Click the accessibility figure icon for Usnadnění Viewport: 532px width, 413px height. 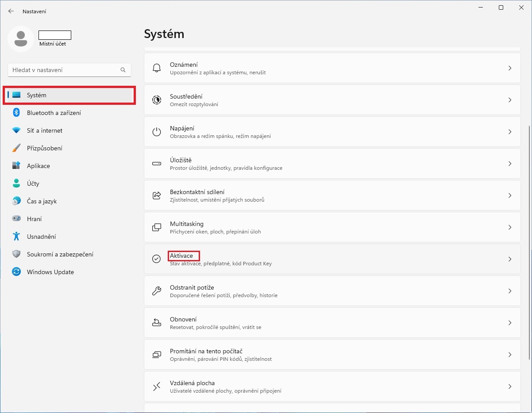(16, 237)
